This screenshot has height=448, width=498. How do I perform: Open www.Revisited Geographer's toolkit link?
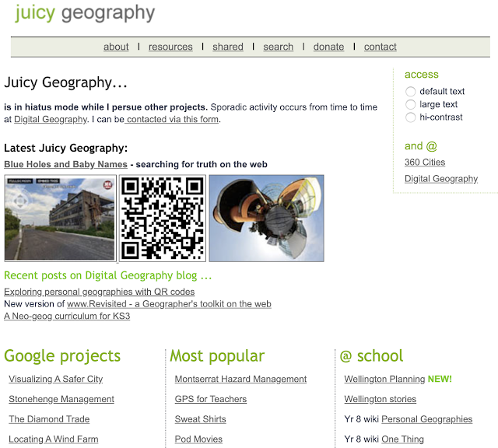[x=170, y=304]
